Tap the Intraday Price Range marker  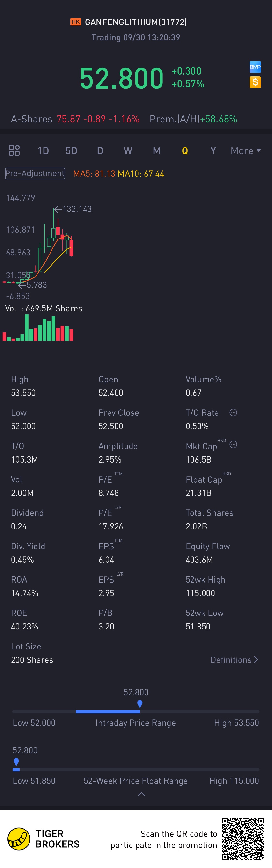[x=140, y=703]
